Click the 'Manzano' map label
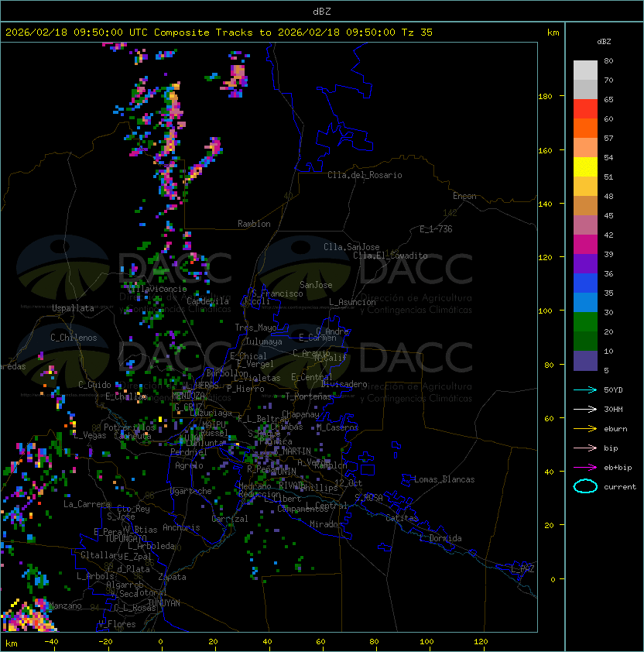 pos(65,606)
